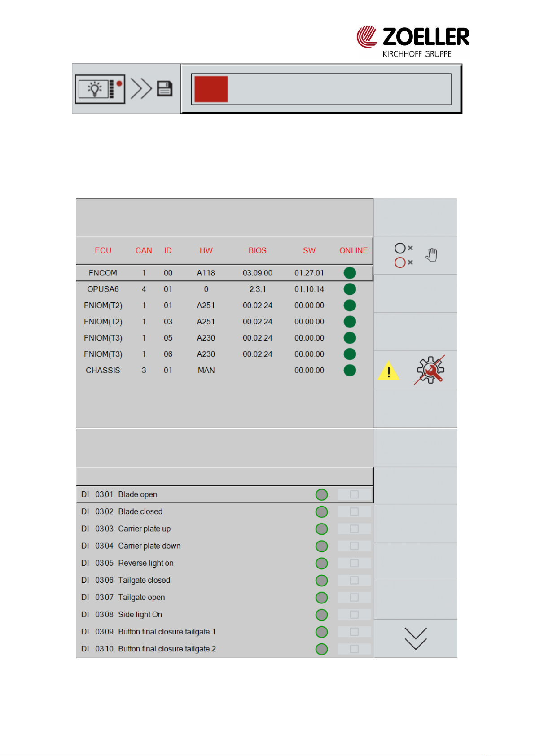Click the Side light On status indicator
This screenshot has height=756, width=535.
(x=321, y=615)
